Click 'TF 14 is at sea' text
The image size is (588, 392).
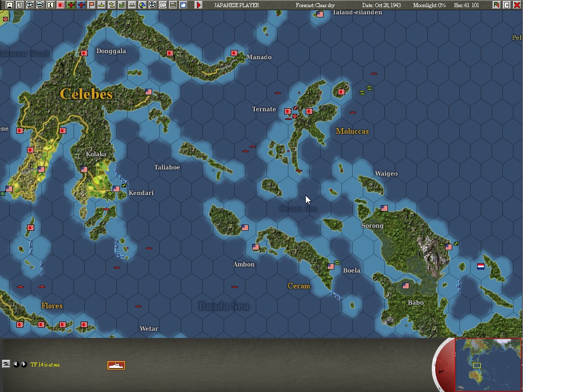point(45,364)
